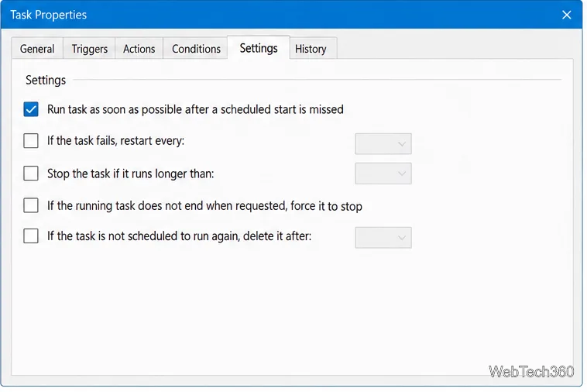Click 'If the task fails, restart every:' label
Screen dimensions: 587x392
(115, 141)
